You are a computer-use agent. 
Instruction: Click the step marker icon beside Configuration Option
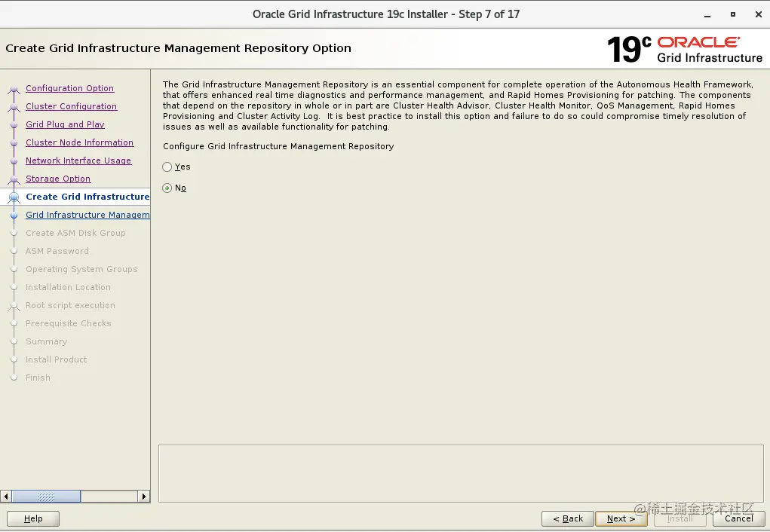click(14, 90)
